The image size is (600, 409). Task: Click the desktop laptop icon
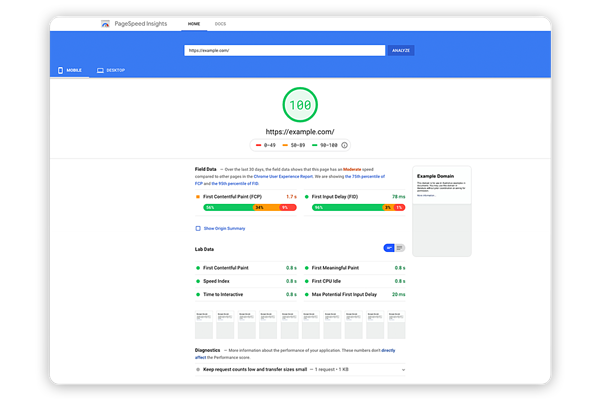pyautogui.click(x=100, y=70)
